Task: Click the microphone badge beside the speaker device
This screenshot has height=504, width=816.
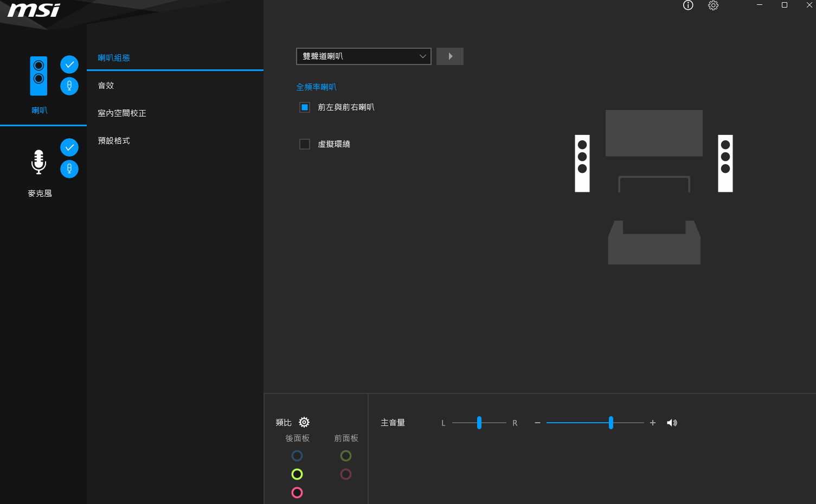Action: 69,86
